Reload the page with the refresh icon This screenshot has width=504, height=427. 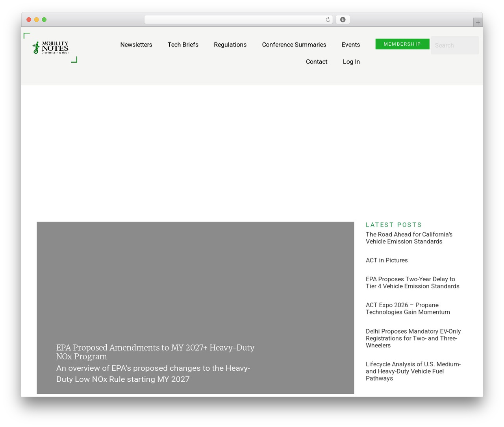pyautogui.click(x=328, y=20)
